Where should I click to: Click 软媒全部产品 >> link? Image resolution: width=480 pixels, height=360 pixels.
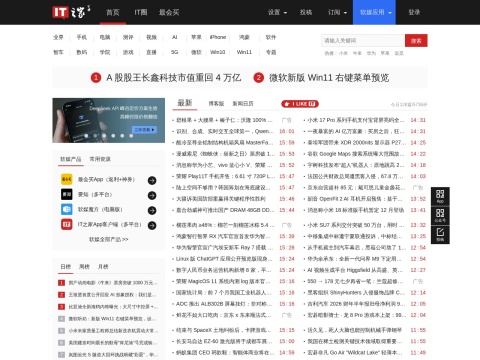click(x=109, y=239)
